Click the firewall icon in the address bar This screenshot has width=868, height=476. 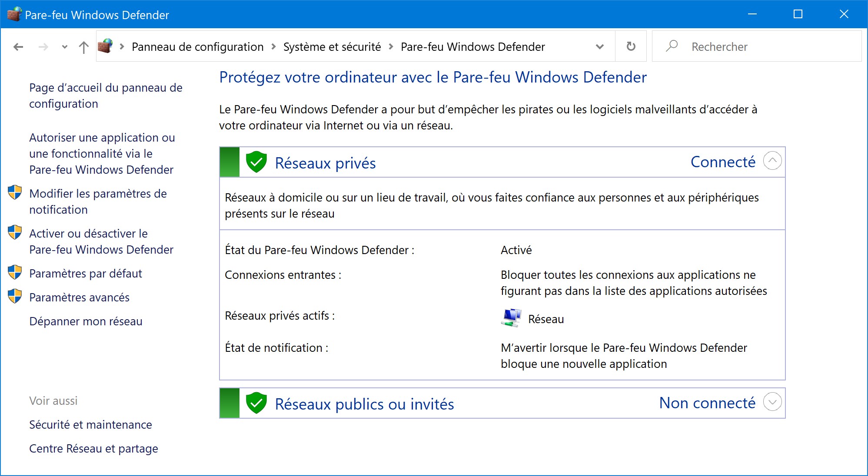[105, 46]
